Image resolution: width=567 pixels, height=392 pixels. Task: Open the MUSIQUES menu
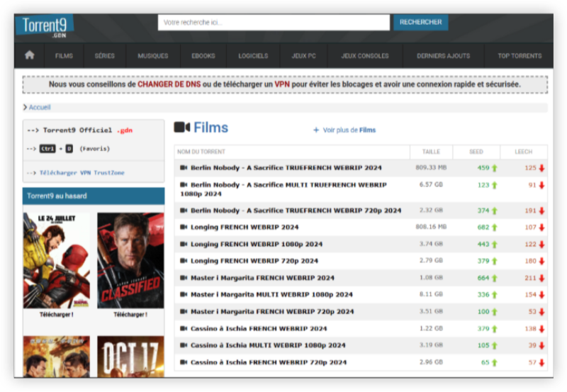coord(153,56)
